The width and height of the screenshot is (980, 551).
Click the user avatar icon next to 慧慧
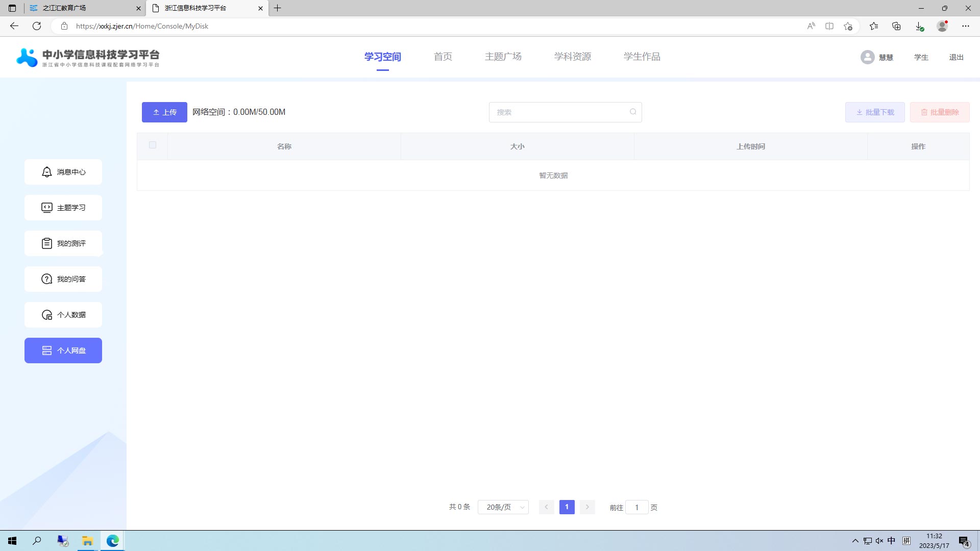867,57
